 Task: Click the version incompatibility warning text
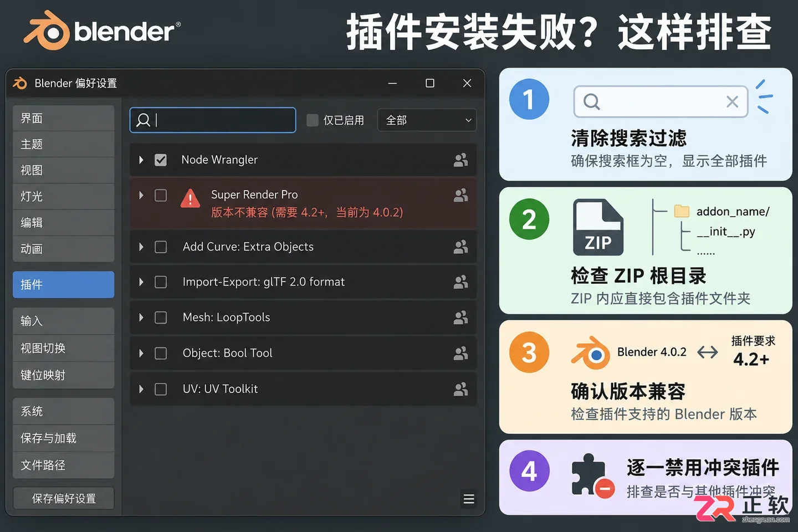[307, 212]
